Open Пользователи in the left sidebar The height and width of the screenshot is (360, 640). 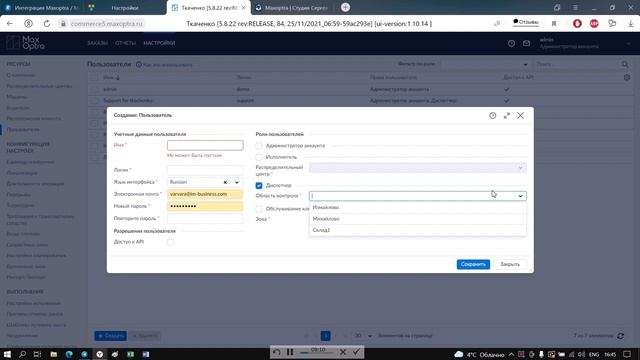click(23, 129)
